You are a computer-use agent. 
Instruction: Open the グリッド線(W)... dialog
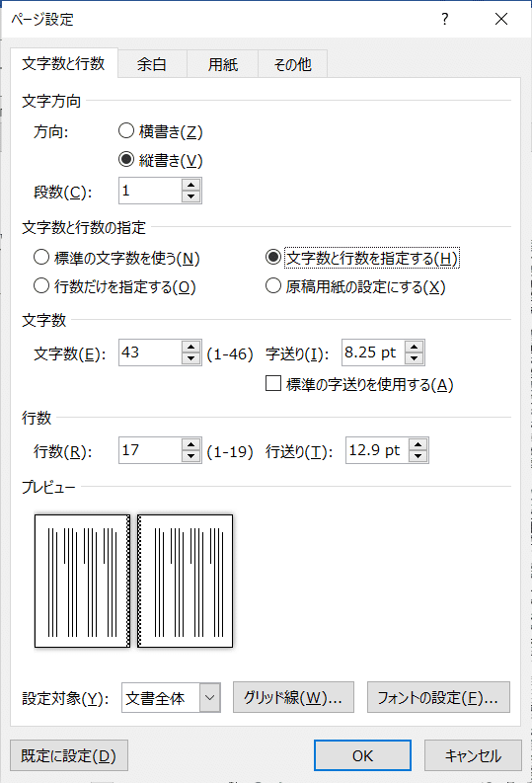[293, 697]
